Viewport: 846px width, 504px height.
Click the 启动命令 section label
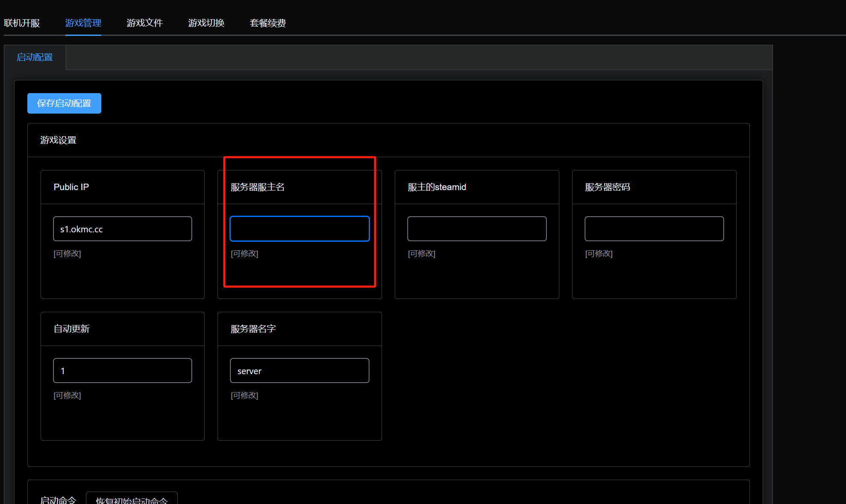pyautogui.click(x=58, y=500)
